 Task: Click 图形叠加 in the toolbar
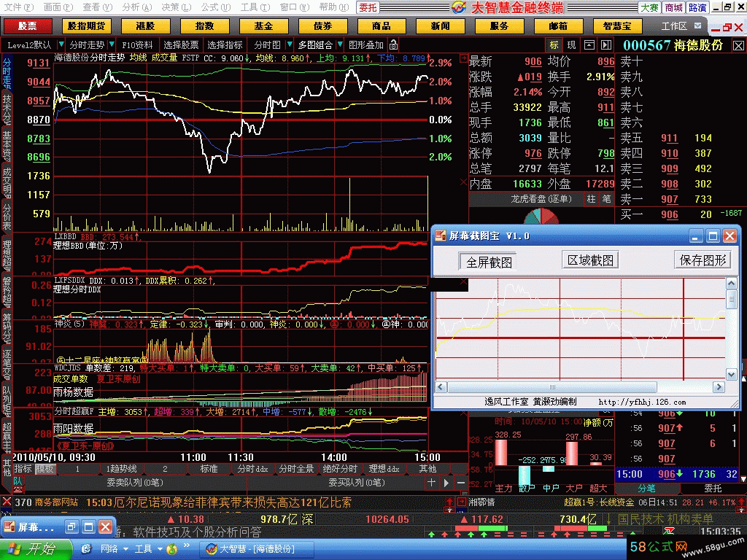pos(366,44)
